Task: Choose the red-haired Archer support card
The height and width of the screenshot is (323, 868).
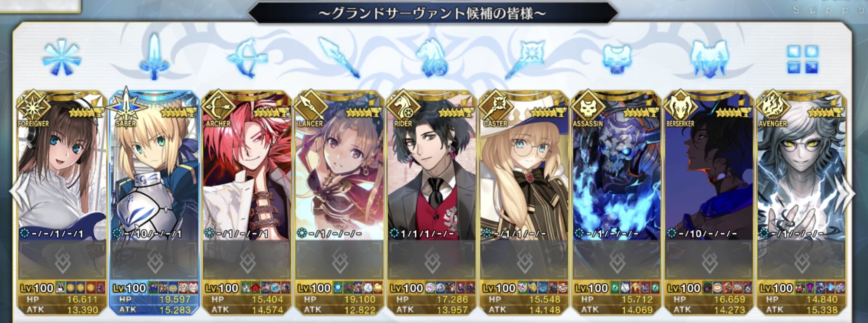Action: coord(247,203)
